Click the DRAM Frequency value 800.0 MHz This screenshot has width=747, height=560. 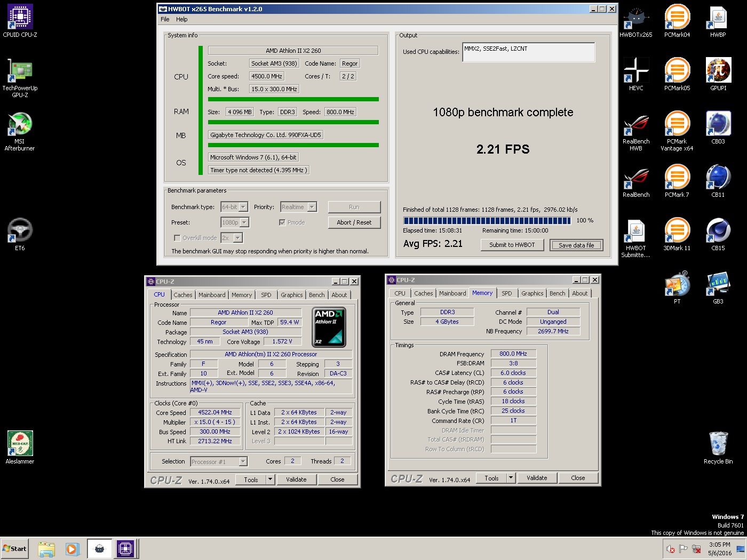(x=513, y=354)
